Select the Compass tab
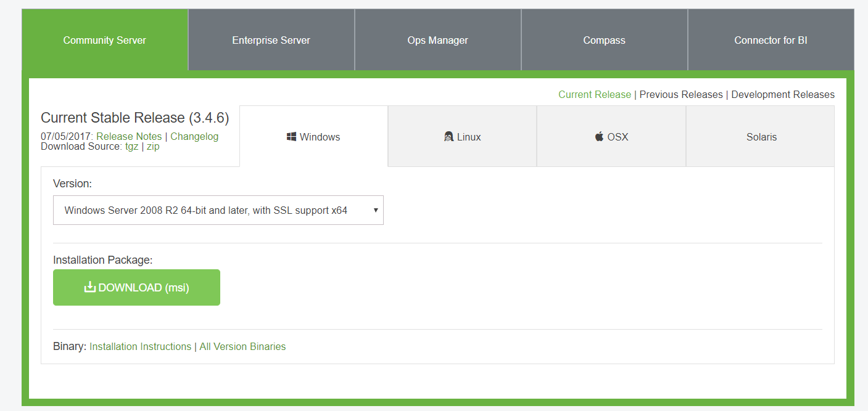 click(x=605, y=40)
